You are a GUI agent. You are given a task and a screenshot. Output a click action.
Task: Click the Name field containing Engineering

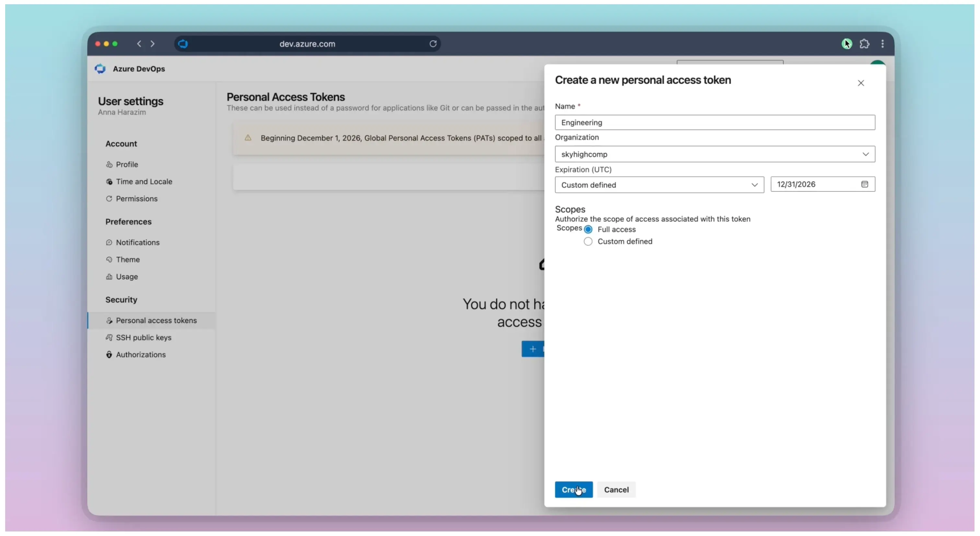pos(715,123)
